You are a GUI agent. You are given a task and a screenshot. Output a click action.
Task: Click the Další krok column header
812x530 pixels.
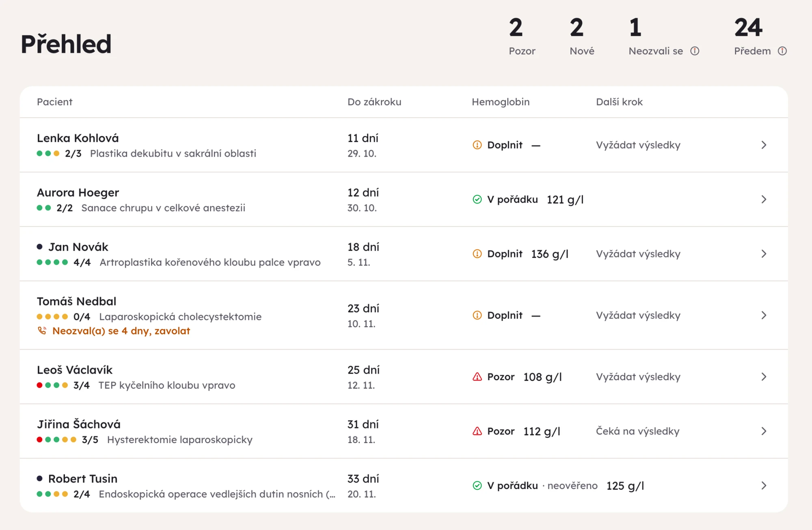[619, 102]
